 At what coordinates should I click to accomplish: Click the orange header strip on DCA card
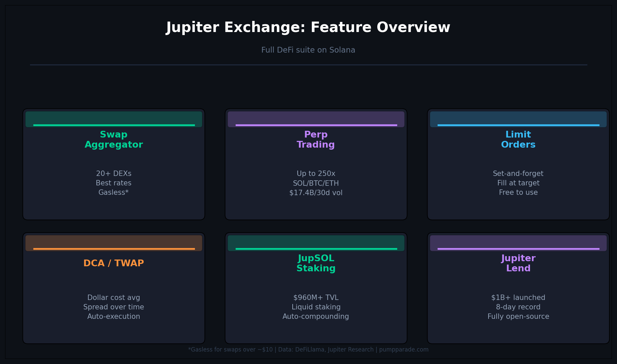(x=114, y=243)
